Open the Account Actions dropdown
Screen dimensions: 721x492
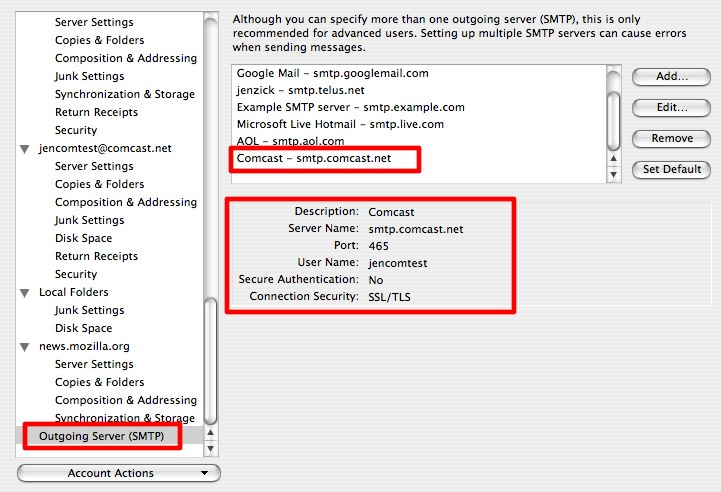pyautogui.click(x=119, y=473)
